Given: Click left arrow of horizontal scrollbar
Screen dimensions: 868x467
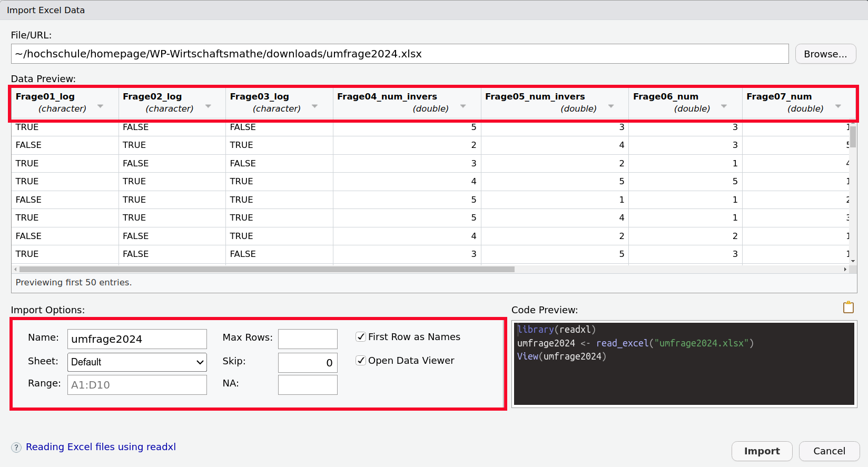Looking at the screenshot, I should (x=15, y=270).
